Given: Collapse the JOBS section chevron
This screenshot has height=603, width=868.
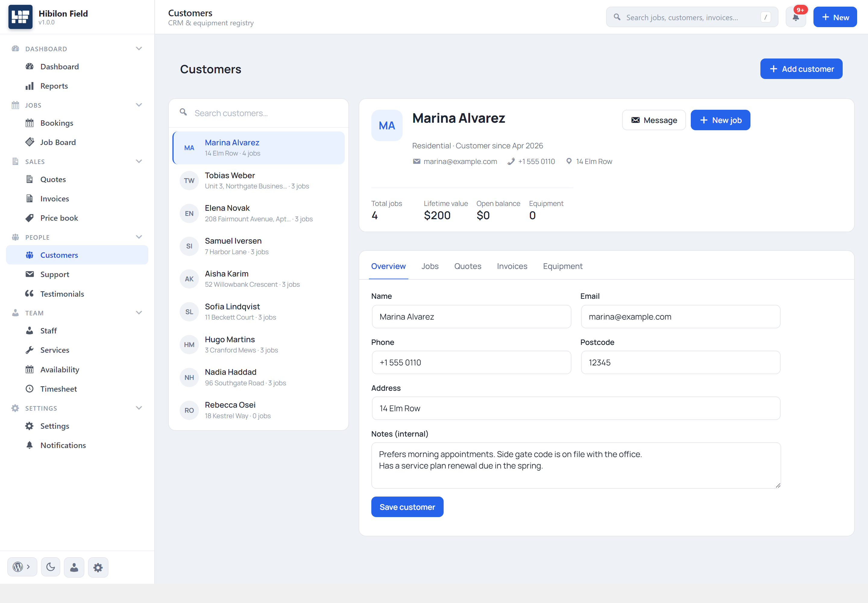Looking at the screenshot, I should [x=139, y=105].
